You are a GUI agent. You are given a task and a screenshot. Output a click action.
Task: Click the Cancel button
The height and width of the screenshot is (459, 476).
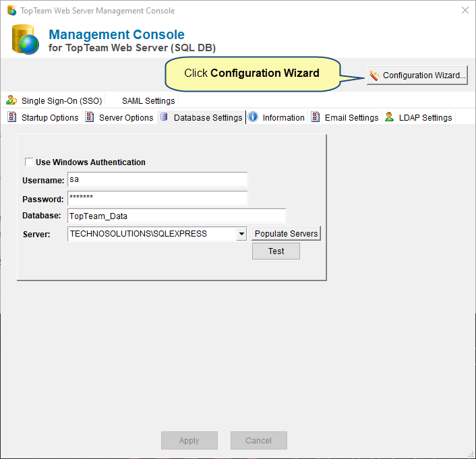pos(259,441)
